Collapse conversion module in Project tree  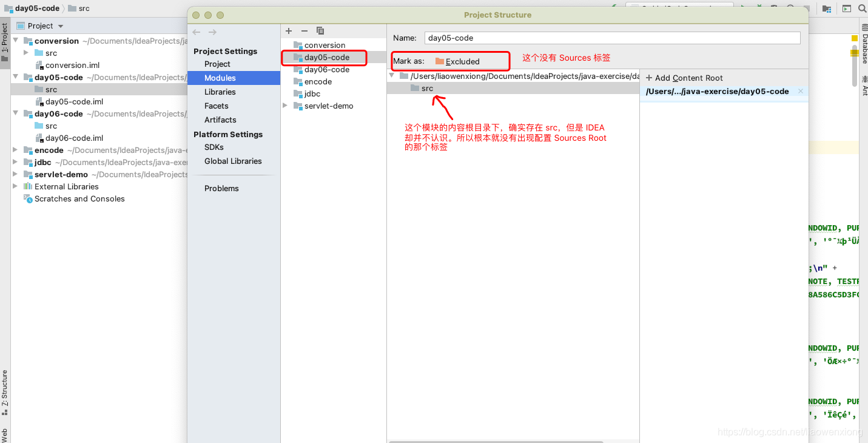[16, 41]
